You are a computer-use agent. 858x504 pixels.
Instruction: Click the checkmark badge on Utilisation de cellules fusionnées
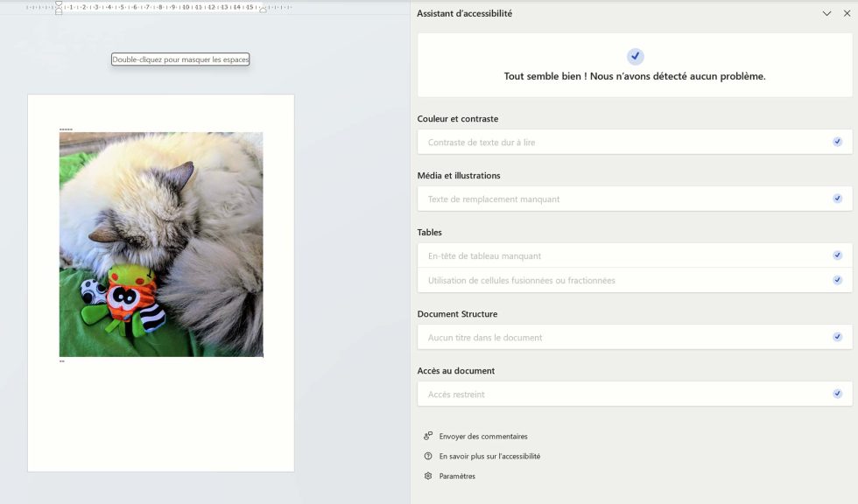(838, 280)
